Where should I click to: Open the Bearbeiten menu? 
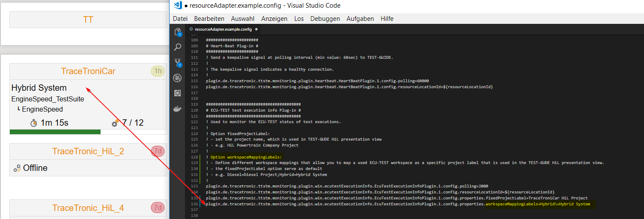[209, 19]
